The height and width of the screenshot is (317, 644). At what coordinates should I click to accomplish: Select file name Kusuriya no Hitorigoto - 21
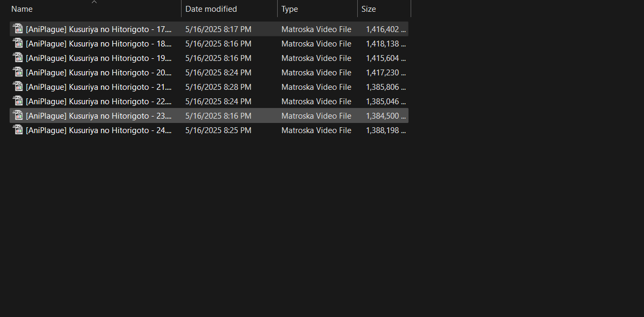click(99, 87)
